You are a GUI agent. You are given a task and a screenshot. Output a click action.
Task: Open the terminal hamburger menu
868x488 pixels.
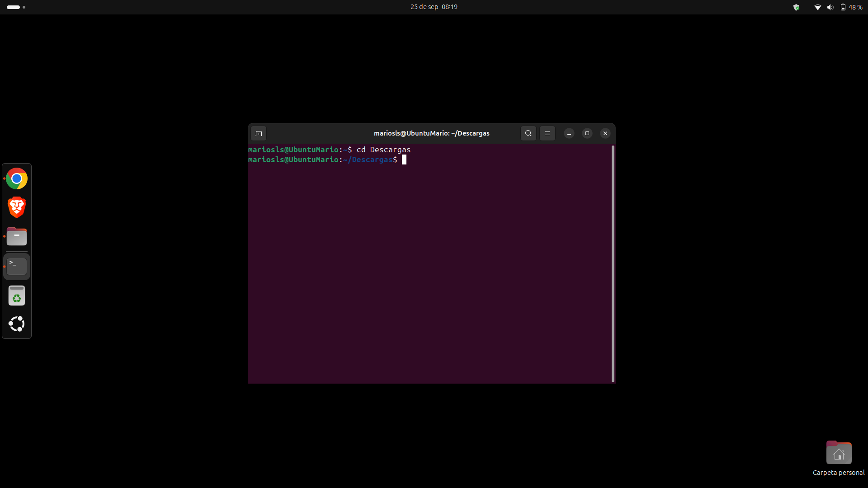tap(547, 133)
